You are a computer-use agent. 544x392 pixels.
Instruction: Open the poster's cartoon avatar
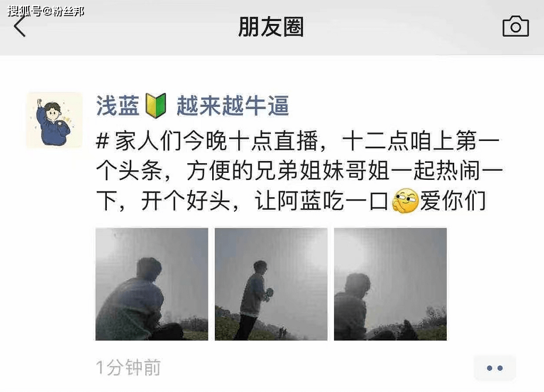54,120
